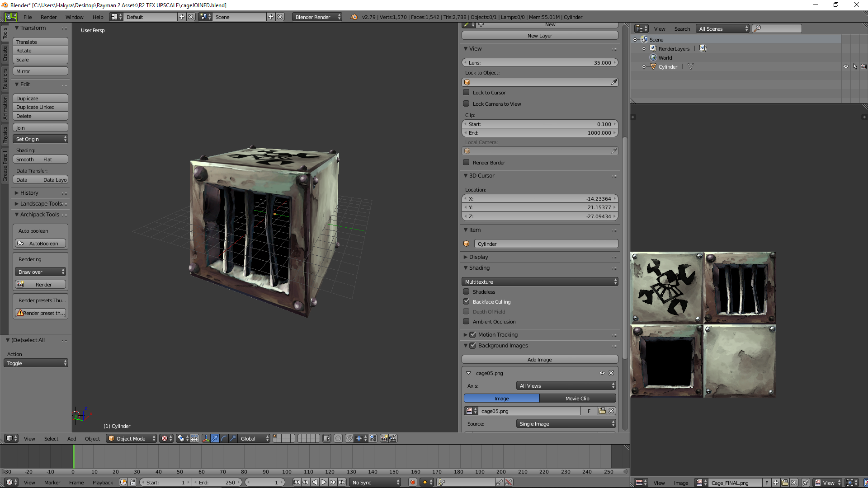This screenshot has height=488, width=868.
Task: Select the translate manipulator arrow icon
Action: tap(215, 439)
